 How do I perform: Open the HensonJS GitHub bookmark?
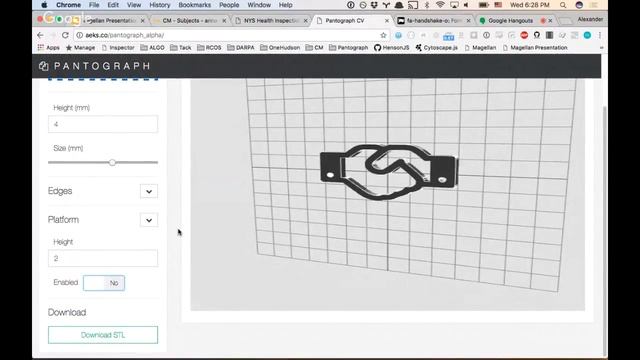(x=391, y=48)
